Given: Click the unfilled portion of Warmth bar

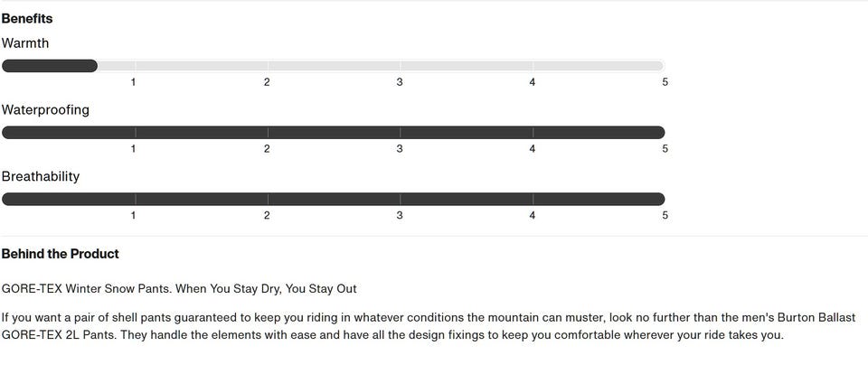Looking at the screenshot, I should [380, 66].
